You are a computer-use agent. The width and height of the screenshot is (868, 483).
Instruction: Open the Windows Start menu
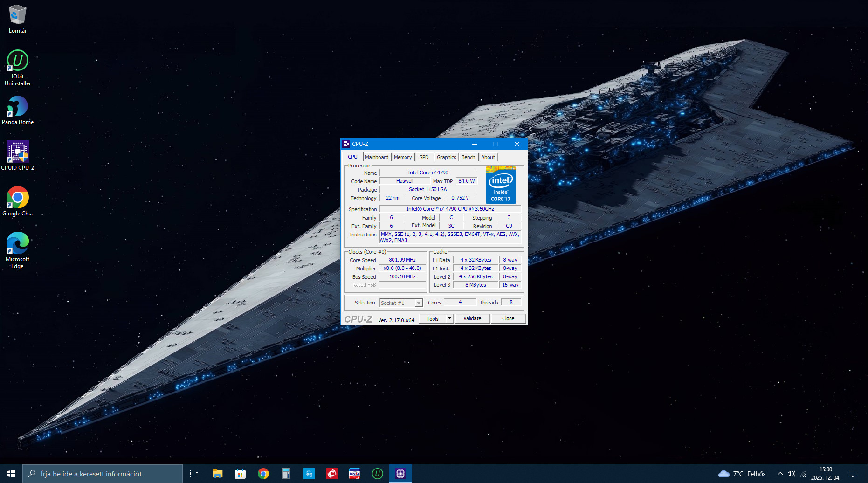click(11, 474)
